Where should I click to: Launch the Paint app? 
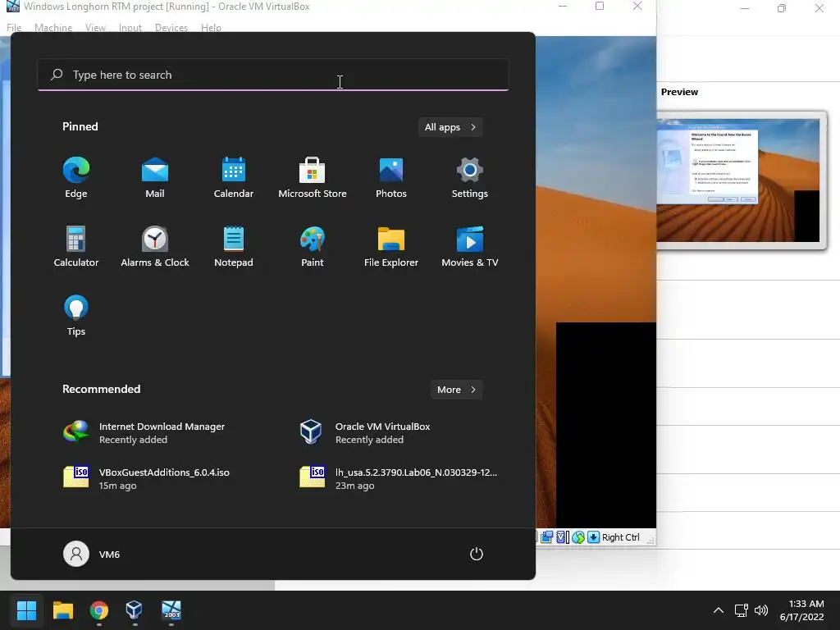313,246
